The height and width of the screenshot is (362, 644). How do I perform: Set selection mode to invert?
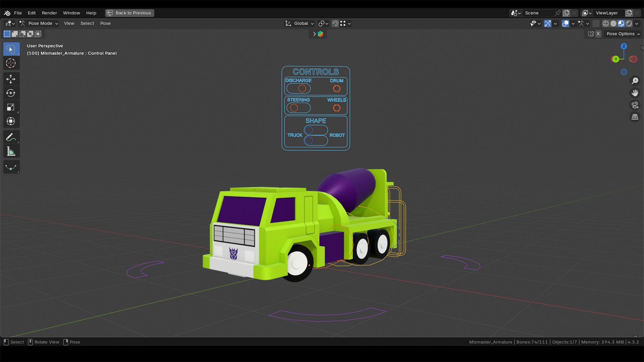(30, 34)
